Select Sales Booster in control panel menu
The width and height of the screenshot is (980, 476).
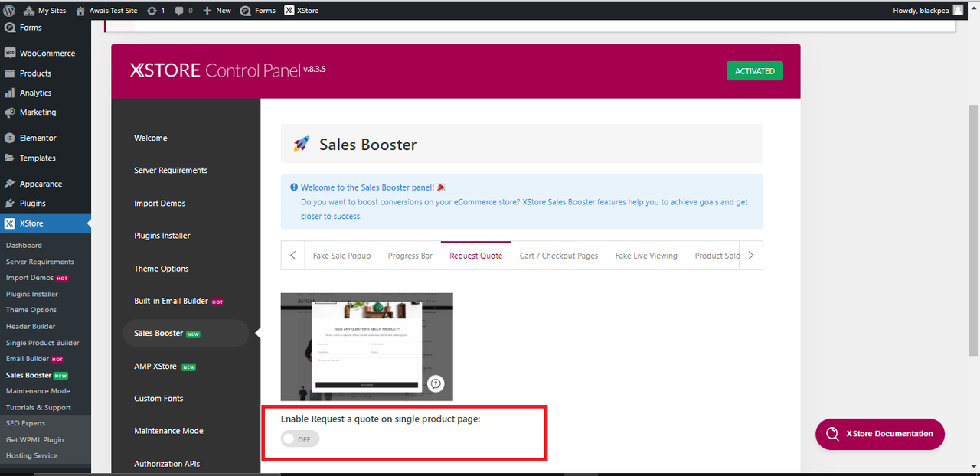(186, 334)
